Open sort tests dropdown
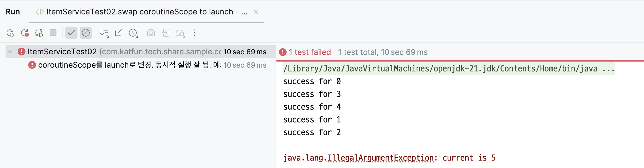Screen dimensions: 644x168 point(105,33)
